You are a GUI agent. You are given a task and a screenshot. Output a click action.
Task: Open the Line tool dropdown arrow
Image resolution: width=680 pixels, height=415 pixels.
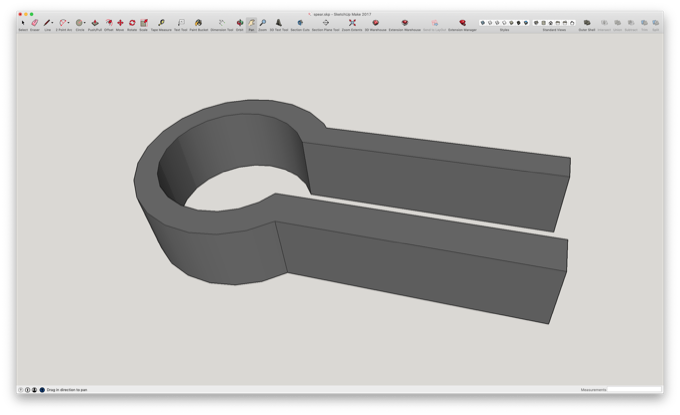click(52, 23)
